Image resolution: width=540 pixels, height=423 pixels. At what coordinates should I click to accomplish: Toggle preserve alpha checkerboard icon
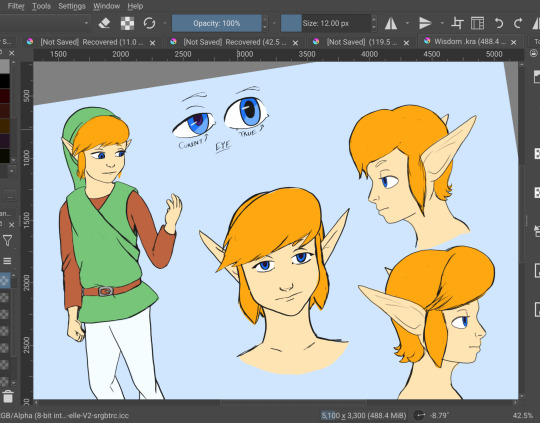tap(127, 23)
